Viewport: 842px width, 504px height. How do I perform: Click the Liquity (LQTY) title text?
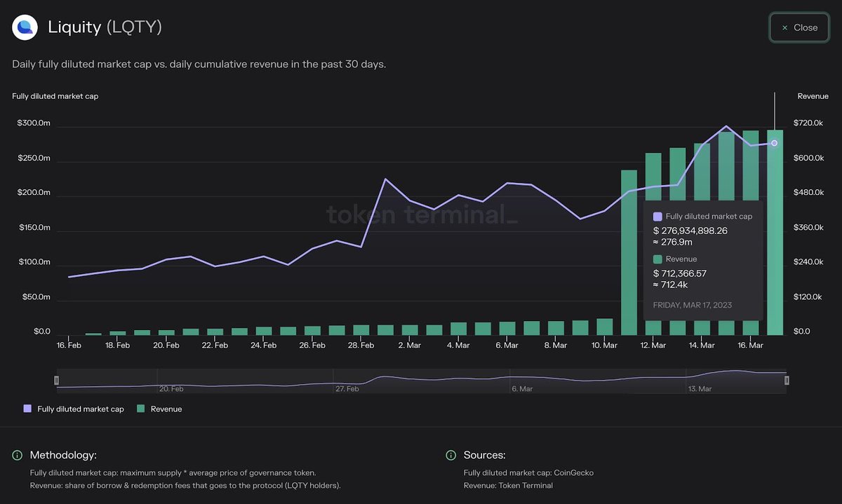[105, 27]
